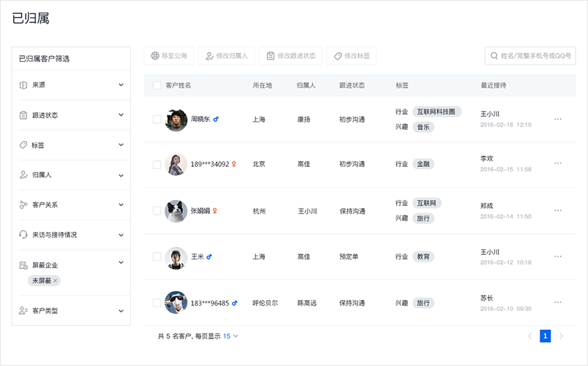Collapse the 屏蔽企业 filter chevron
Screen dimensions: 588x366
tap(121, 262)
